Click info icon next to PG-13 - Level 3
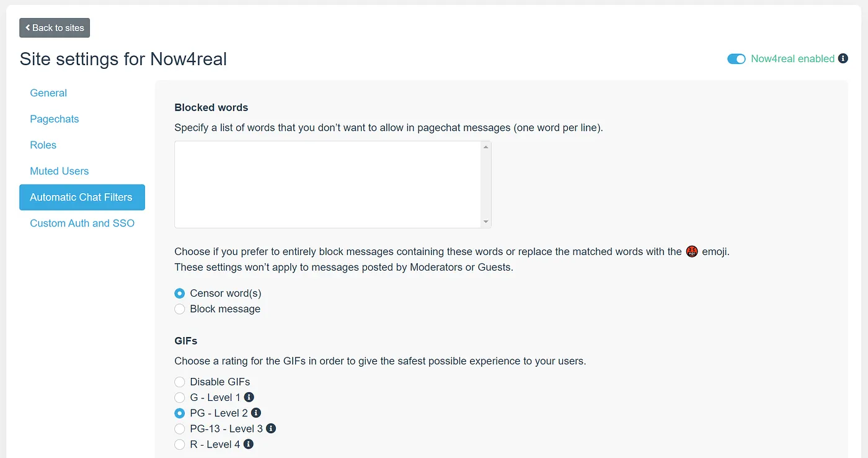The image size is (868, 458). click(271, 428)
